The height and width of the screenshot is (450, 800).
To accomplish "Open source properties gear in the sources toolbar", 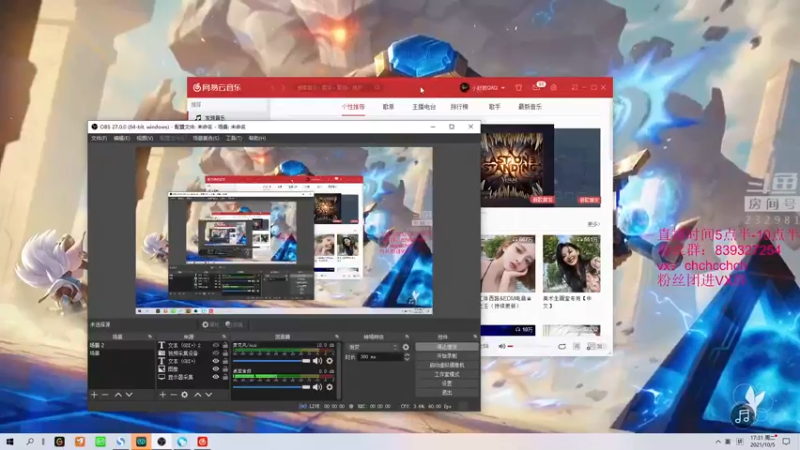I will point(185,394).
